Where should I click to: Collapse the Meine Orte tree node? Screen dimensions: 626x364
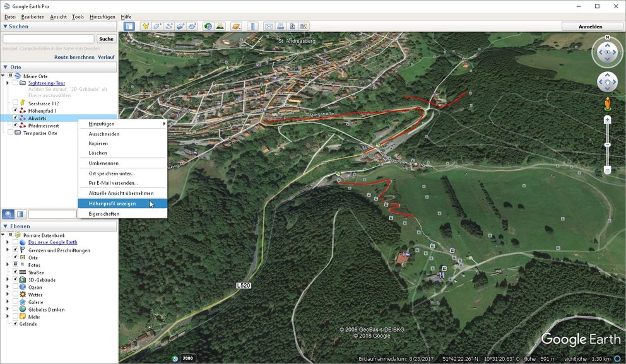(3, 76)
